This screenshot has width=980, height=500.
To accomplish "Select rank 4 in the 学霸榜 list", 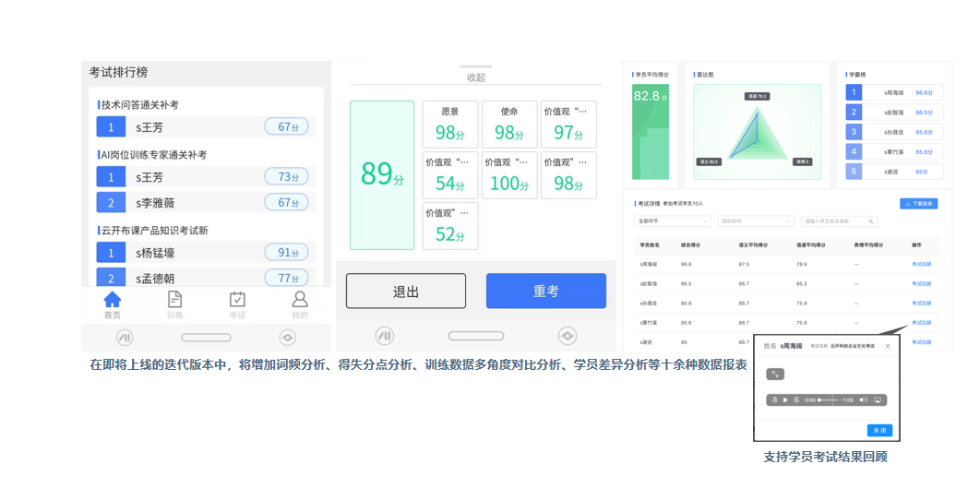I will point(894,152).
